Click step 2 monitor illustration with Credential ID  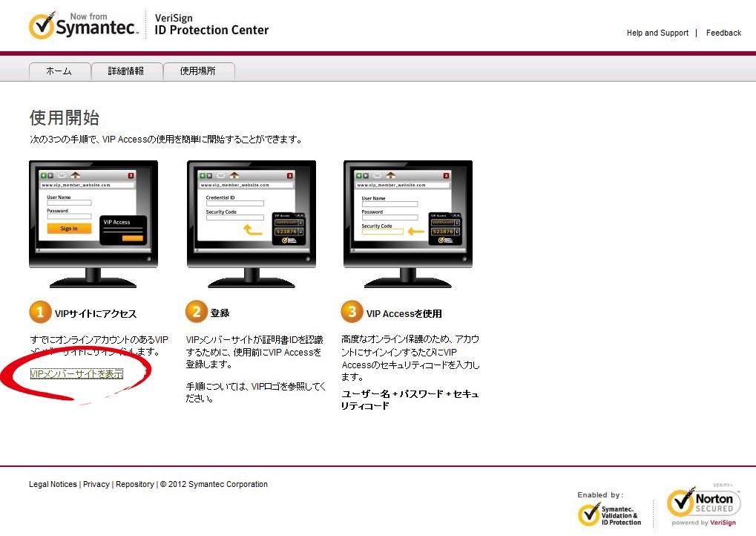[x=252, y=224]
